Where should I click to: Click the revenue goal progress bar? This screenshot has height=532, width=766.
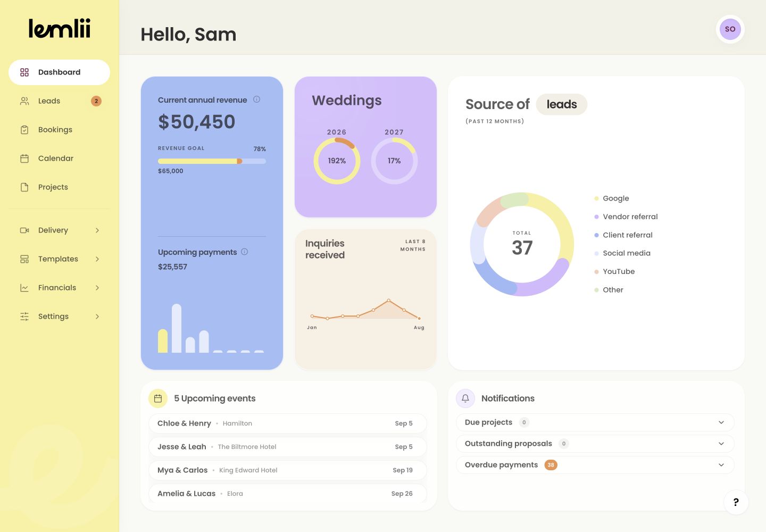[x=212, y=161]
